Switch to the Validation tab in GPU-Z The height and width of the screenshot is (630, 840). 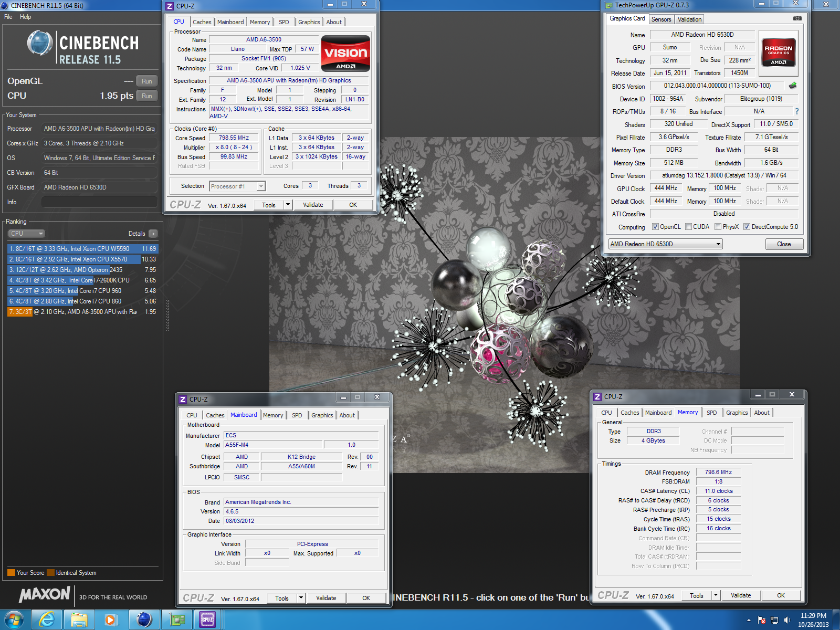point(689,19)
